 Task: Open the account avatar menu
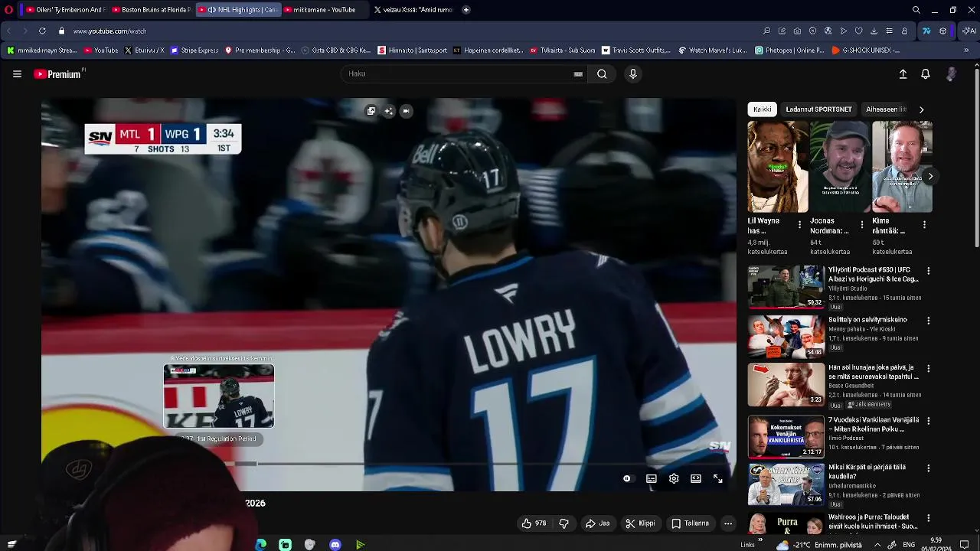pos(951,74)
